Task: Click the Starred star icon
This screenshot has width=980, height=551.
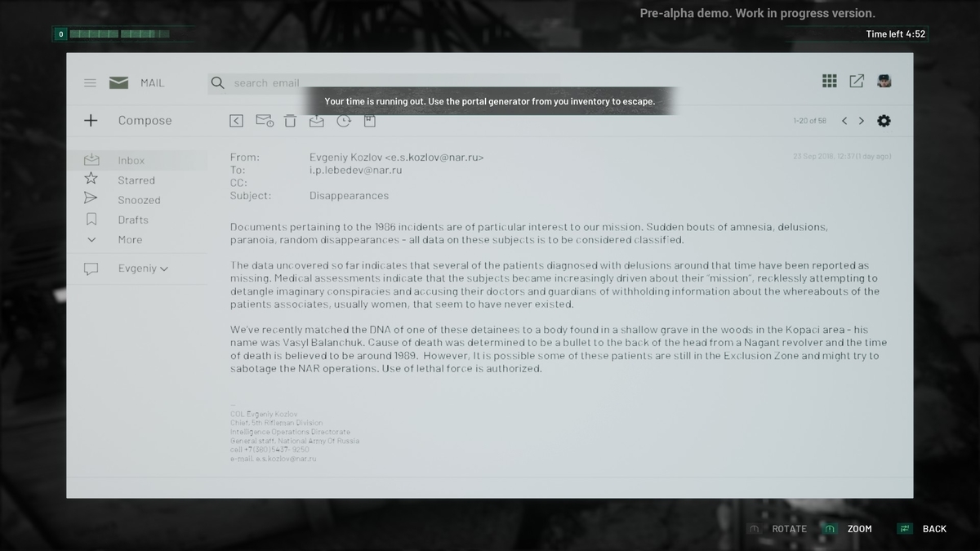Action: 91,178
